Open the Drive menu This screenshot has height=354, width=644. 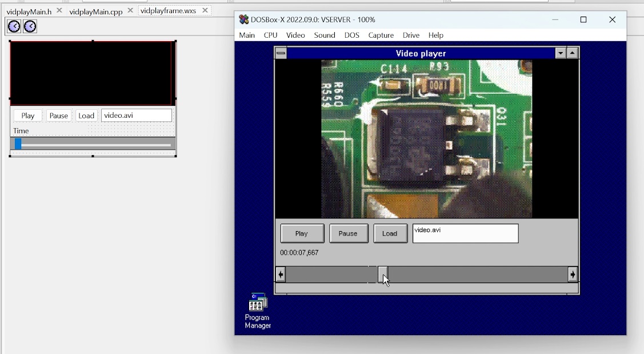tap(411, 35)
